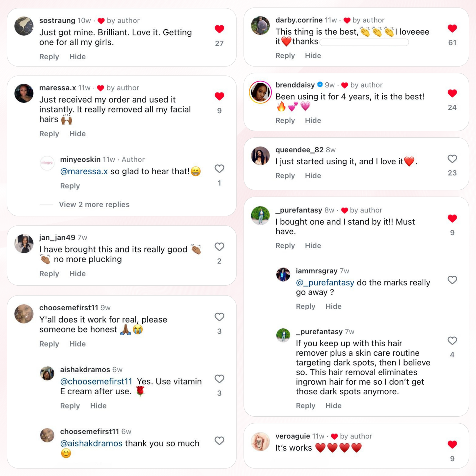The width and height of the screenshot is (476, 476).
Task: Hide _purefantasy's long reply about dark spots
Action: pos(333,406)
